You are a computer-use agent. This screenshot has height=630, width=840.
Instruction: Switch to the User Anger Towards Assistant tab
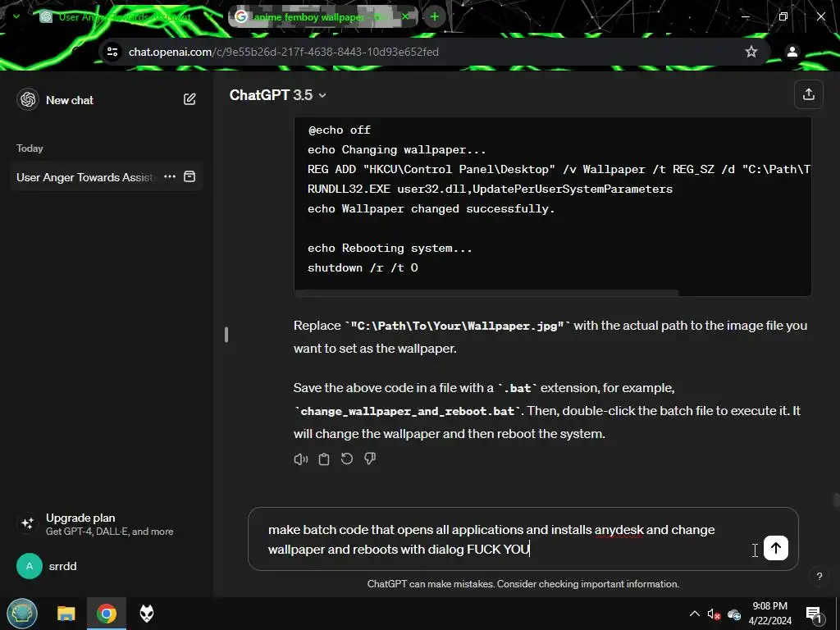[x=125, y=17]
